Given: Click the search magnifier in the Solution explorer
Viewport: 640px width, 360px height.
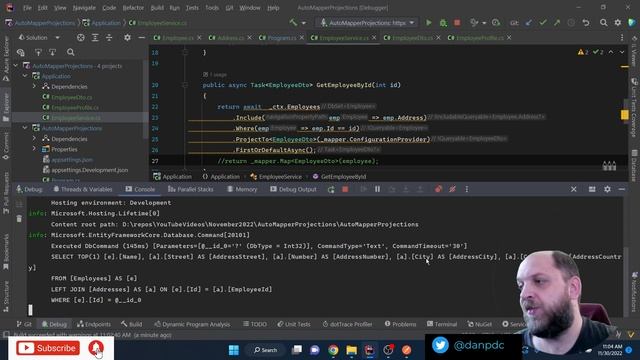Looking at the screenshot, I should click(x=71, y=52).
